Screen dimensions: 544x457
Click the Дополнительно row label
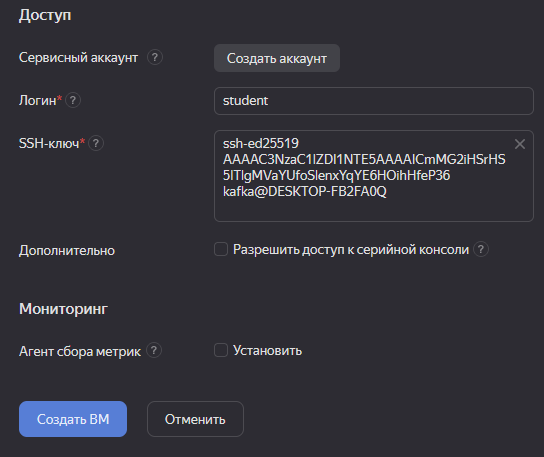(67, 251)
